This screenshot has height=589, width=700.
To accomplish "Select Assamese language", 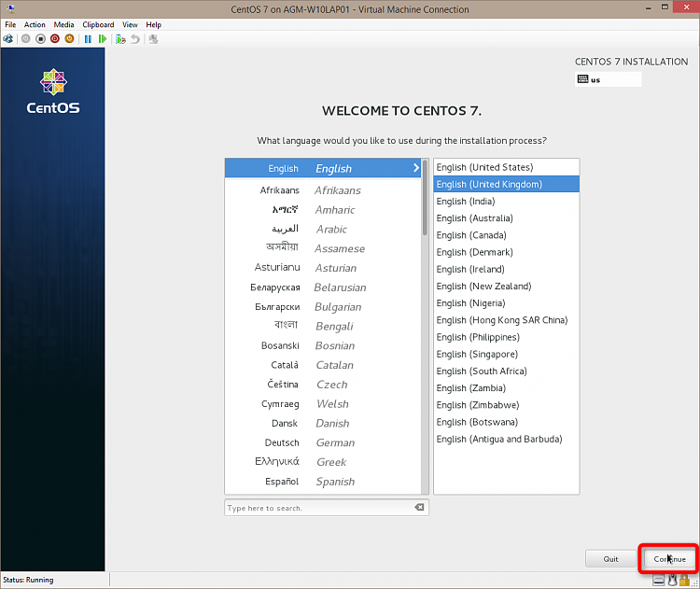I will tap(323, 248).
